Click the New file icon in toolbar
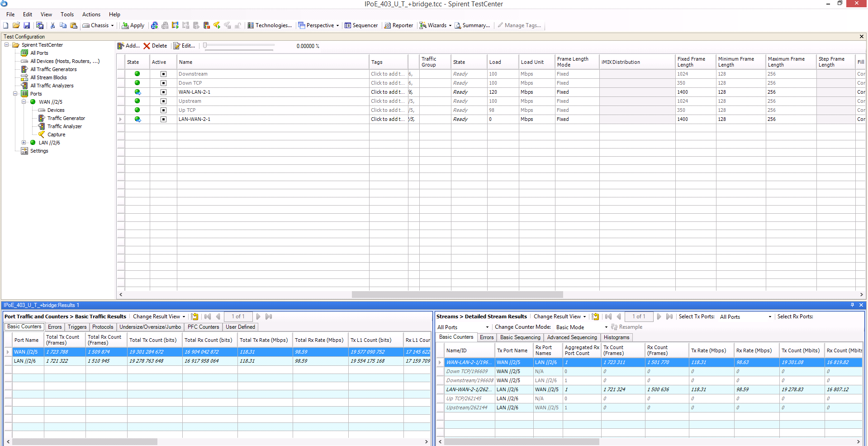This screenshot has height=446, width=868. 6,25
